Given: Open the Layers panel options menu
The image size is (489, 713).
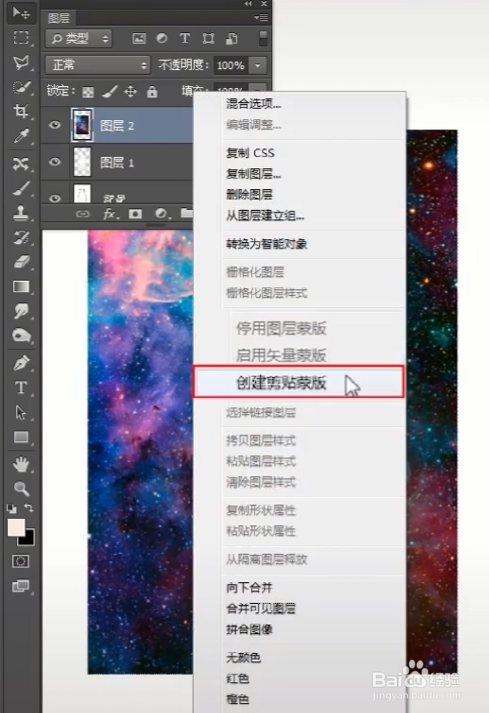Looking at the screenshot, I should click(261, 18).
